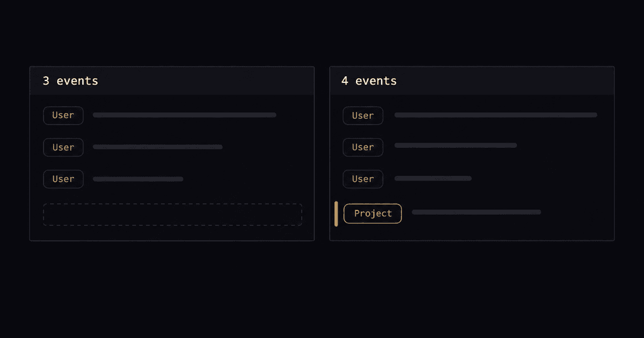The image size is (644, 338).
Task: Click the medium gray bar in 3 events panel
Action: (x=157, y=147)
